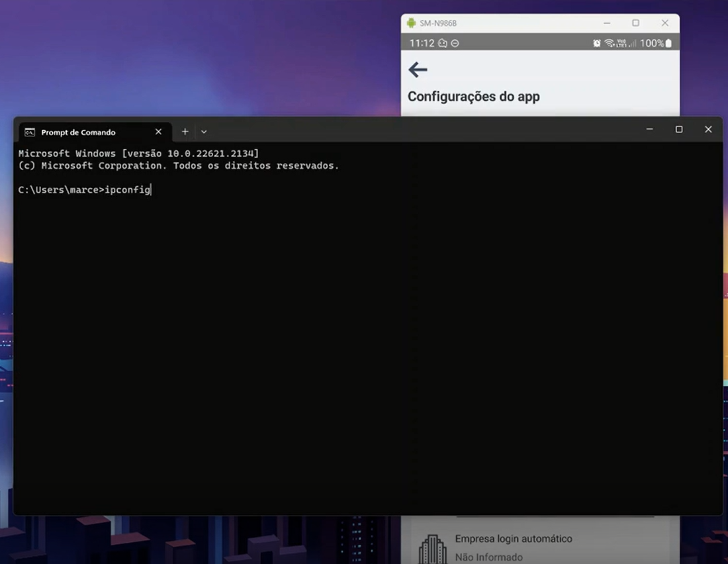Screen dimensions: 728x564
Task: Tap the 100% battery indicator on the phone
Action: pyautogui.click(x=656, y=43)
